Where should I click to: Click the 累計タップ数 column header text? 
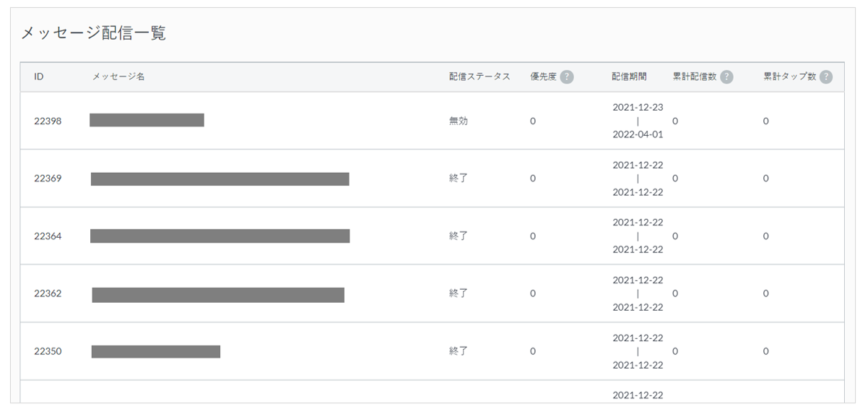790,77
